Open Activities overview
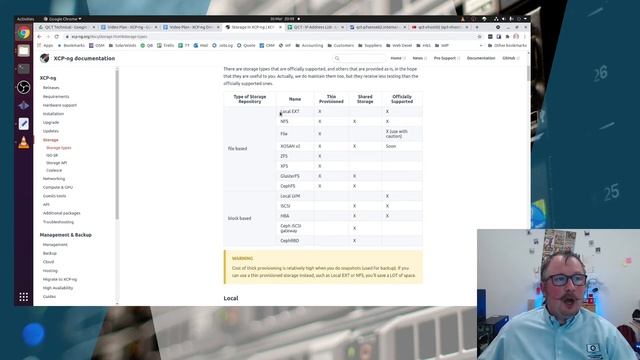The image size is (640, 360). (x=25, y=19)
